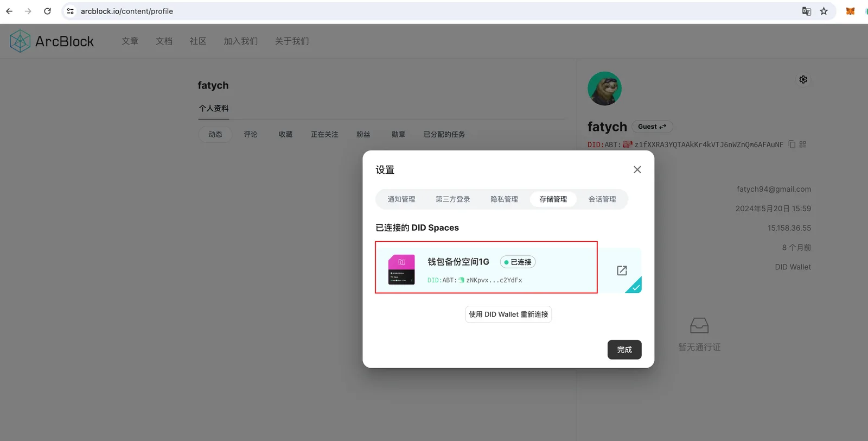Viewport: 868px width, 441px height.
Task: Open the 社区 navigation item
Action: pyautogui.click(x=199, y=41)
